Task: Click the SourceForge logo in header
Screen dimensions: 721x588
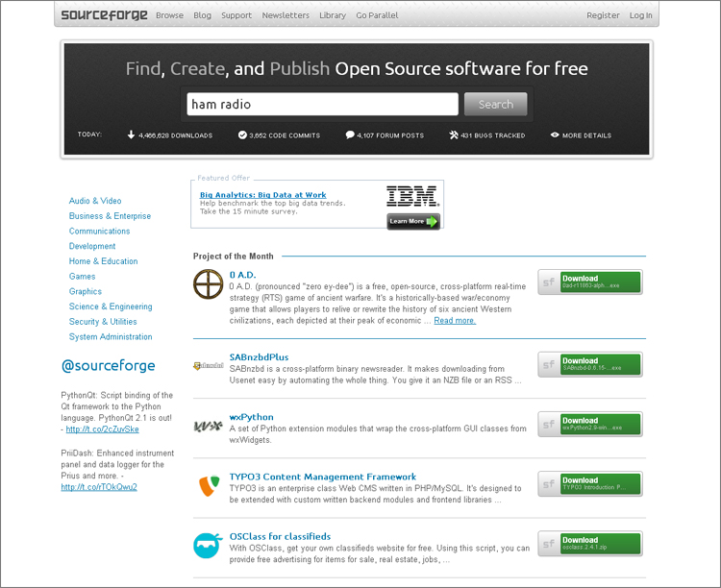Action: click(104, 15)
